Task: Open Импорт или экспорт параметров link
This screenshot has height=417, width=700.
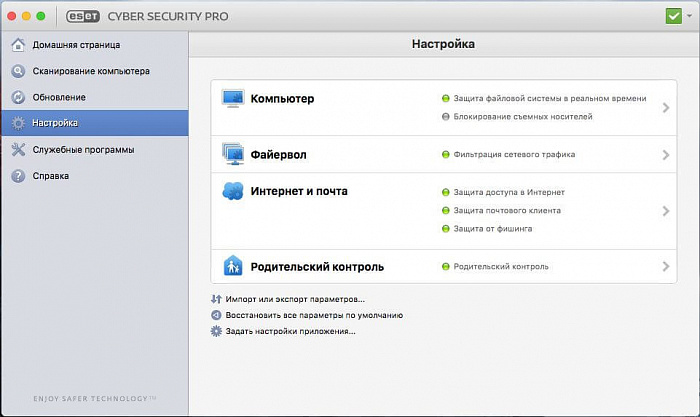Action: tap(294, 299)
